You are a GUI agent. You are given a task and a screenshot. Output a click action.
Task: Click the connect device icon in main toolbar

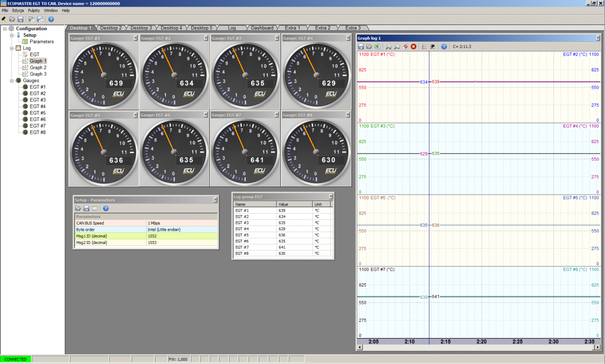tap(4, 19)
